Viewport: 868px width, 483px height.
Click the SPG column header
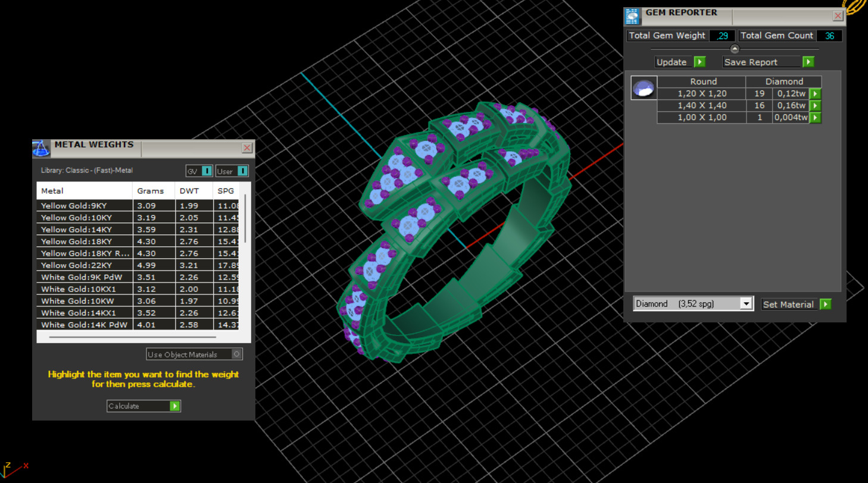[226, 191]
